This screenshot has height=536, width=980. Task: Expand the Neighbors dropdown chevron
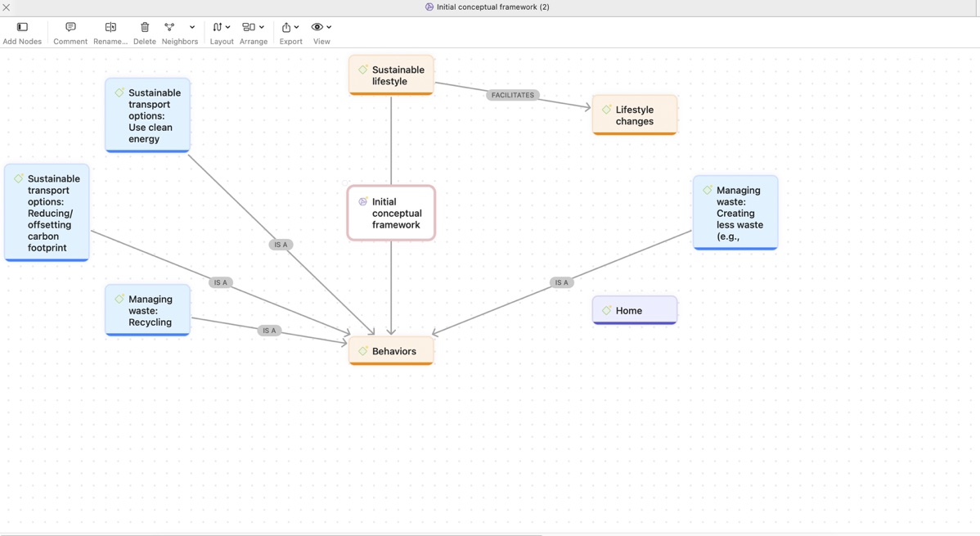[192, 27]
